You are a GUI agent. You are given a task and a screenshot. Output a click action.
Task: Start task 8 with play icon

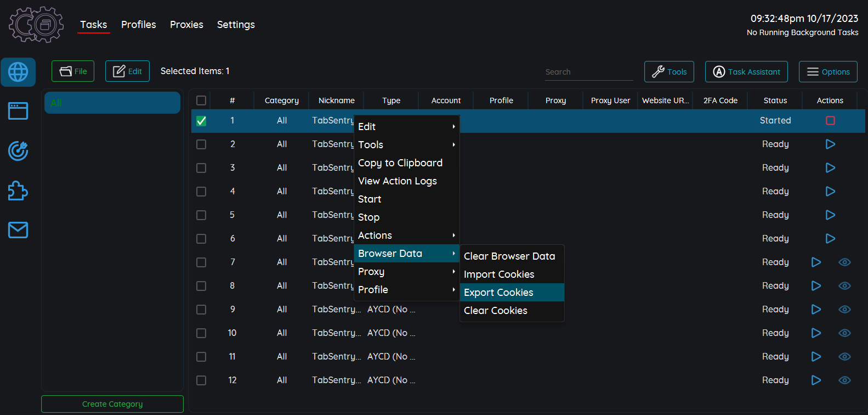(x=816, y=285)
